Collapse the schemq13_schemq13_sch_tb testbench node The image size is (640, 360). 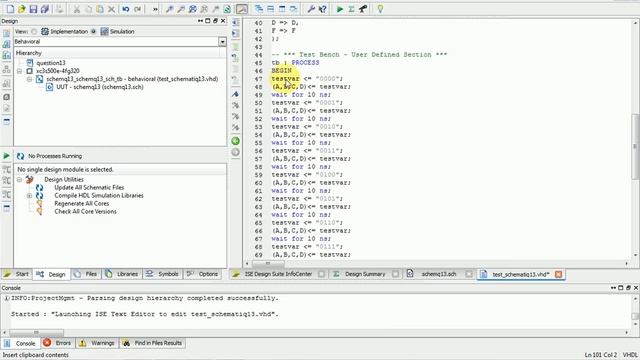(29, 79)
